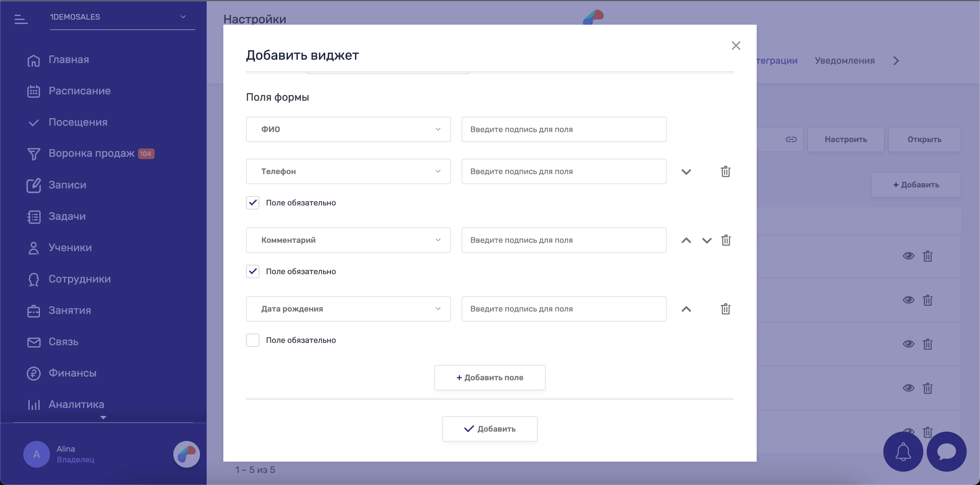Open the notifications bell button
This screenshot has height=485, width=980.
click(x=903, y=452)
